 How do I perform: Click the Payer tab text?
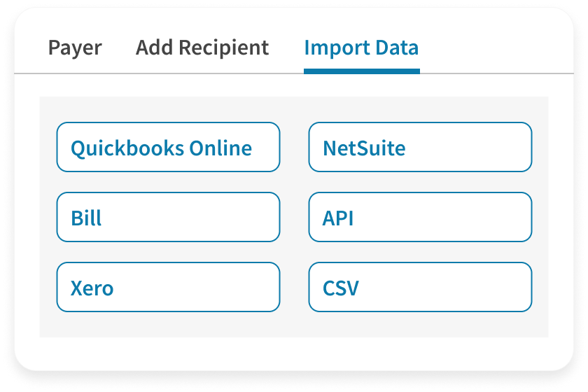click(x=75, y=48)
